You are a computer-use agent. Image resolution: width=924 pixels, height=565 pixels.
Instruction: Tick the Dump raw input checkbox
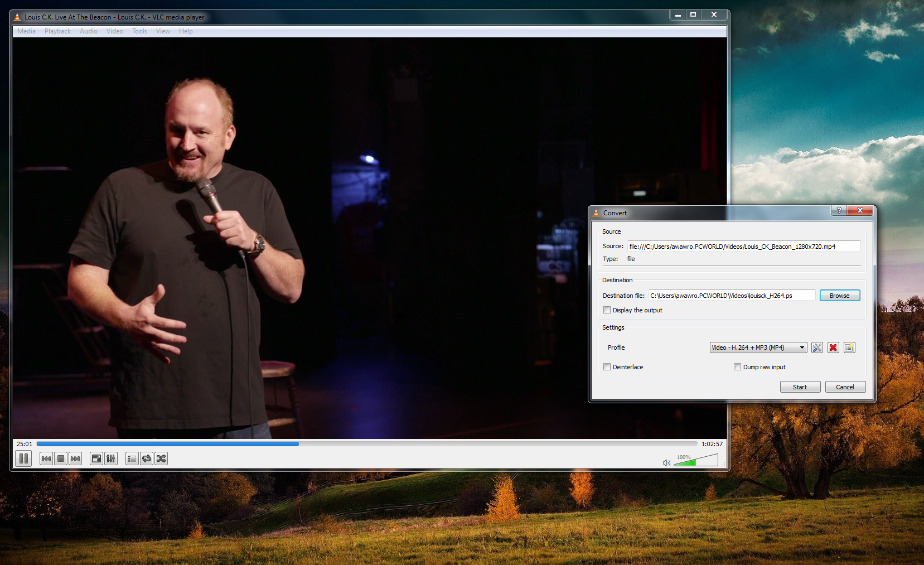[x=738, y=367]
